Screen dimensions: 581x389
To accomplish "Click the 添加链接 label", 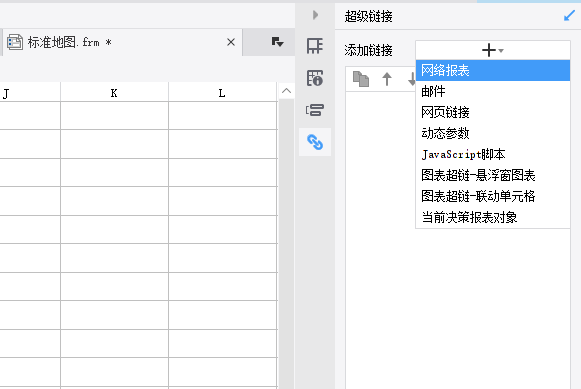I will point(368,50).
